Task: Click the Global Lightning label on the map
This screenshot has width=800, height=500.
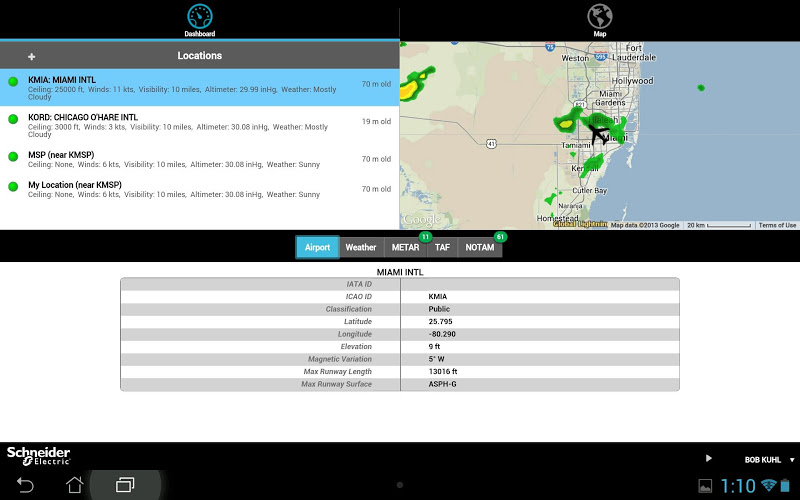Action: point(580,224)
